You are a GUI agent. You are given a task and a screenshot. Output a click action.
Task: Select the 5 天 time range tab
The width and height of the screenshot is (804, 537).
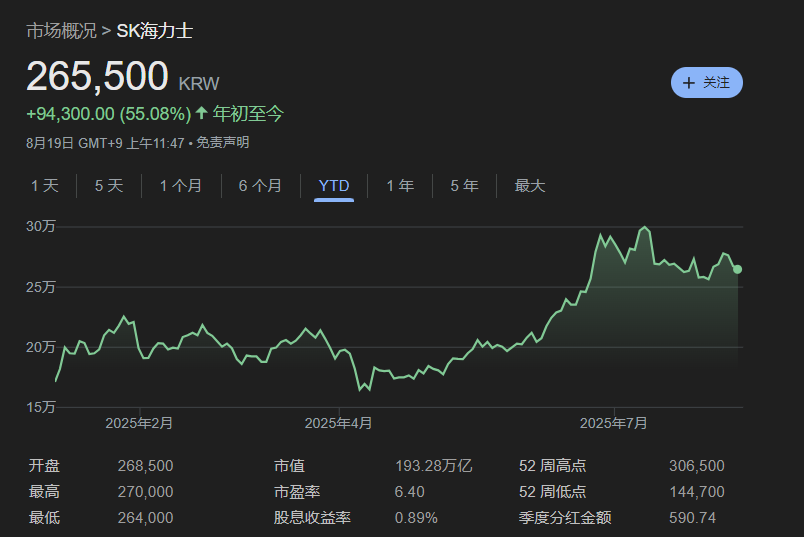pyautogui.click(x=109, y=186)
